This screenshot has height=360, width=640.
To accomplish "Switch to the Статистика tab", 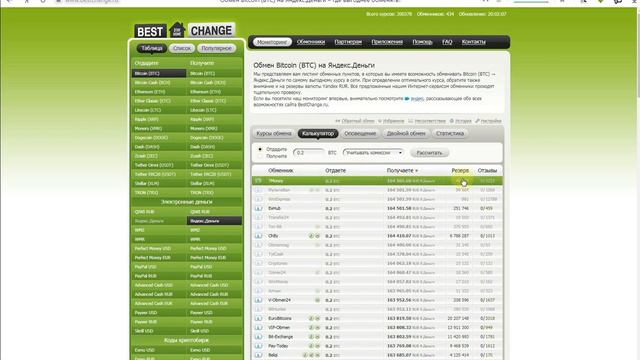I will click(x=450, y=133).
